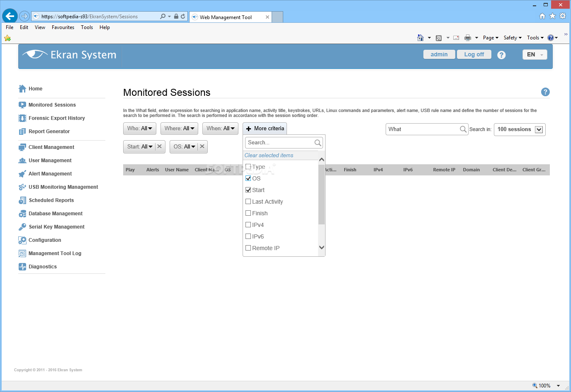Open the OS: All filter dropdown
The image size is (571, 392).
184,146
